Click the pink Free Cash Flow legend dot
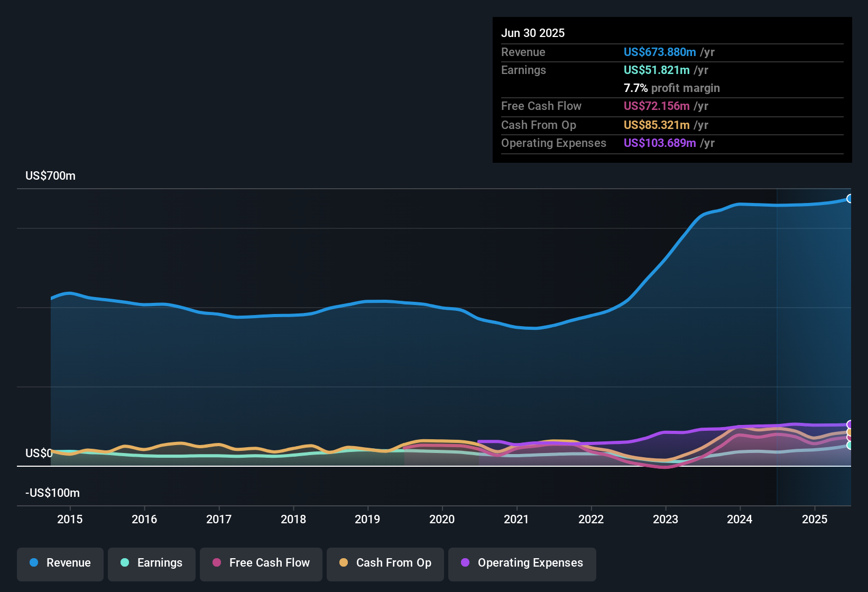 click(217, 562)
